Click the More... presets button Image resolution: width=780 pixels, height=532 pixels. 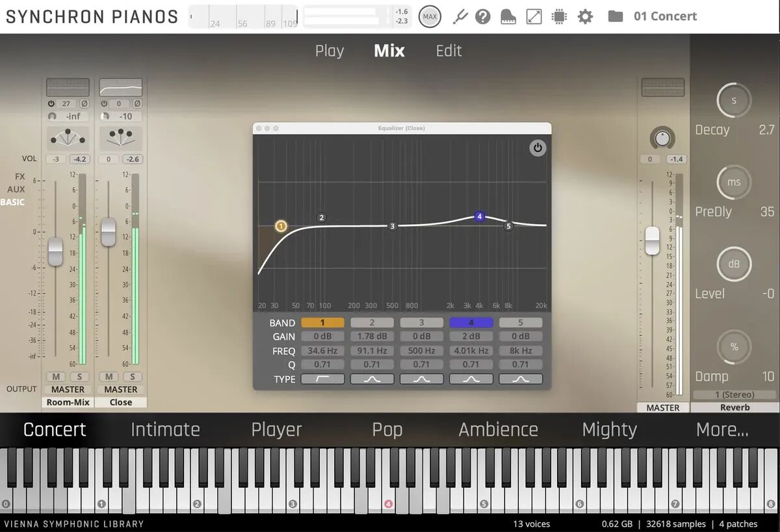click(x=722, y=429)
